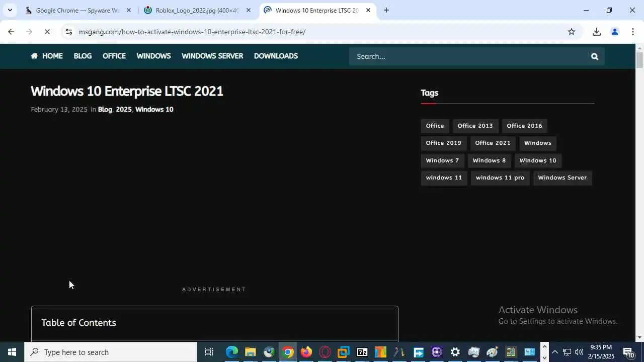Screen dimensions: 644x362
Task: Open the DOWNLOADS menu item
Action: 276,56
